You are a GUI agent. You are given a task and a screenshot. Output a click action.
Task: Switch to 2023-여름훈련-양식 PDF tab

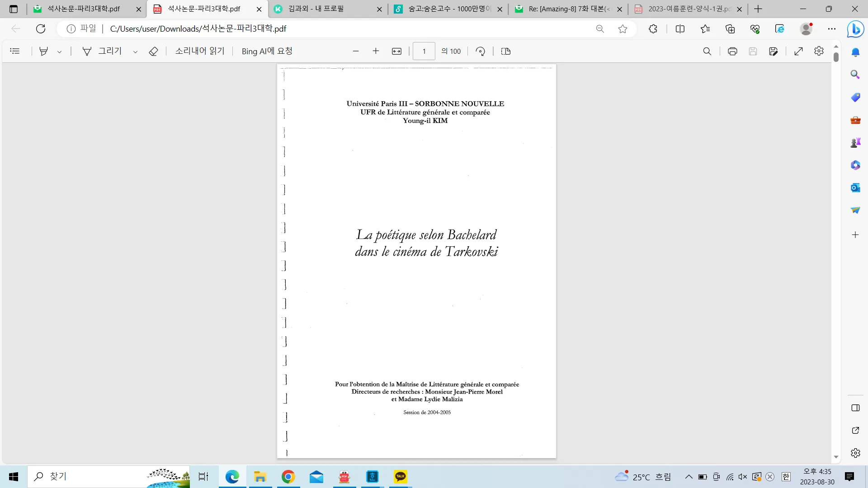(689, 9)
